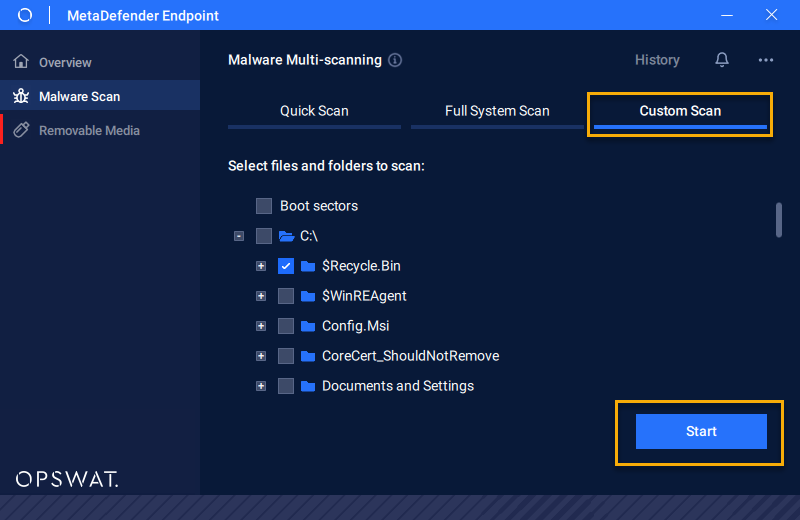Click the CoreCert_ShouldNotRemove folder icon
The height and width of the screenshot is (520, 800).
click(x=308, y=356)
